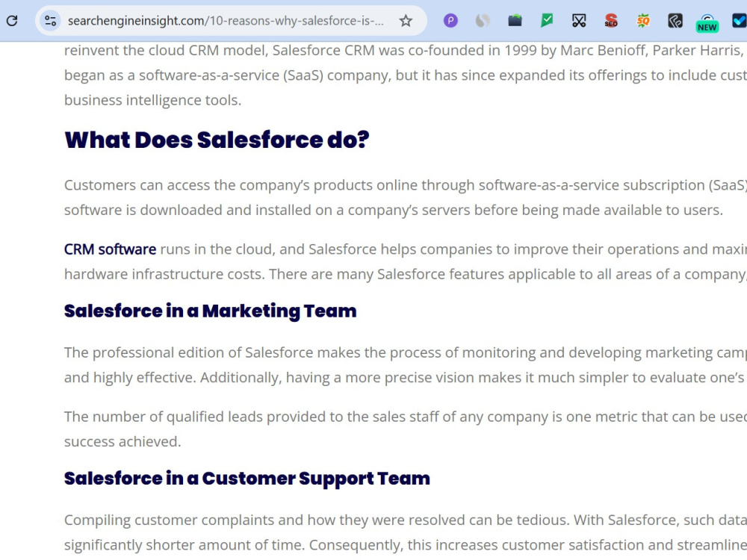Click line starting 'began as a software-as-a-service'
This screenshot has width=747, height=560.
tap(406, 75)
